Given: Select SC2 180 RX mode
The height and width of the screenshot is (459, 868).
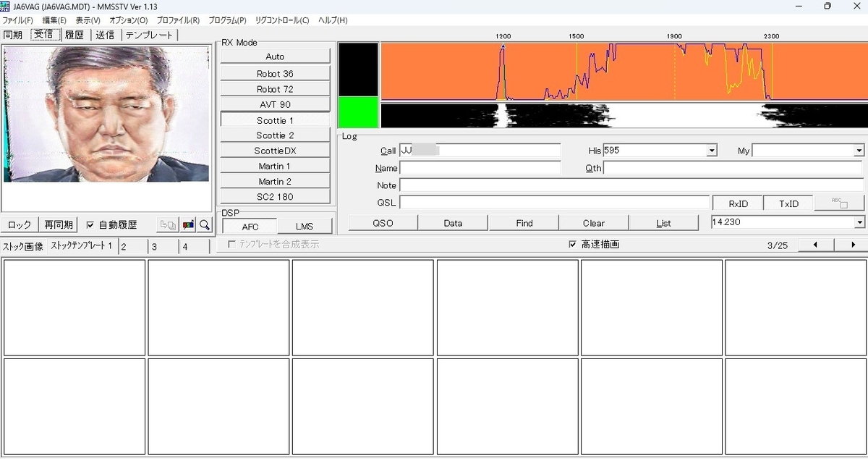Looking at the screenshot, I should point(275,197).
